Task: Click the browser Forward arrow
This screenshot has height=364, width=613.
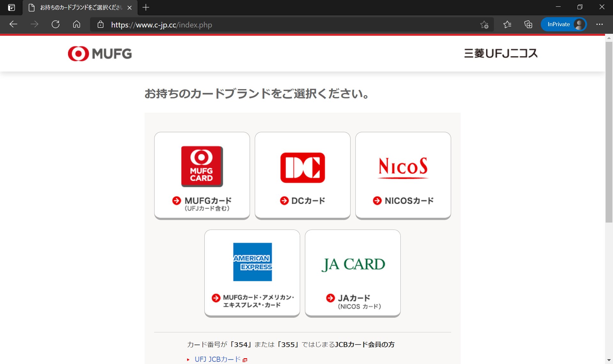Action: (x=34, y=24)
